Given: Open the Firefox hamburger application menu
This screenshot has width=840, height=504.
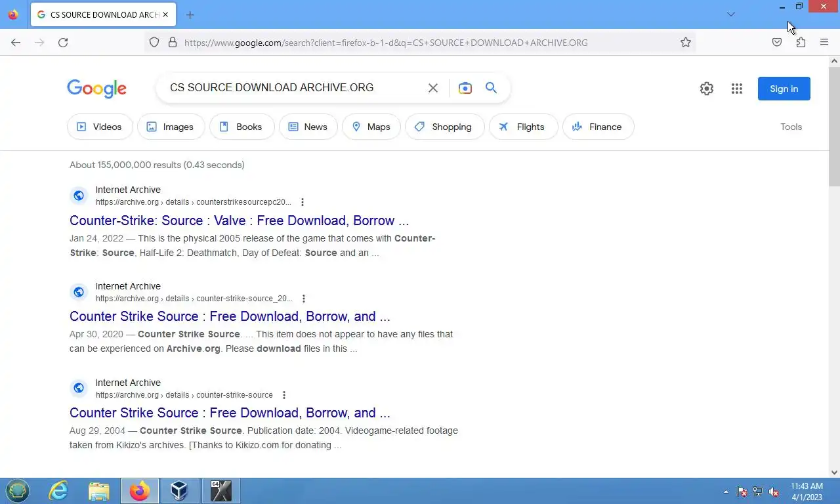Looking at the screenshot, I should pos(824,42).
